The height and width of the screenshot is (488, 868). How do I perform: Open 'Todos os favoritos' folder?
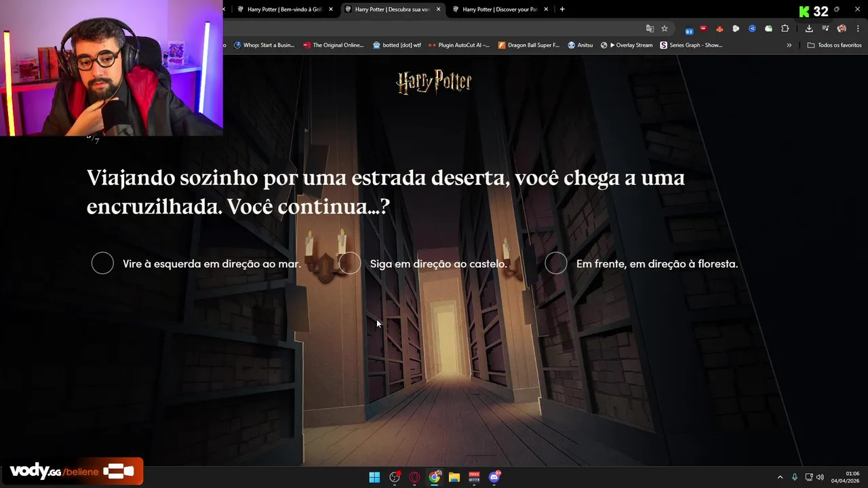click(834, 45)
